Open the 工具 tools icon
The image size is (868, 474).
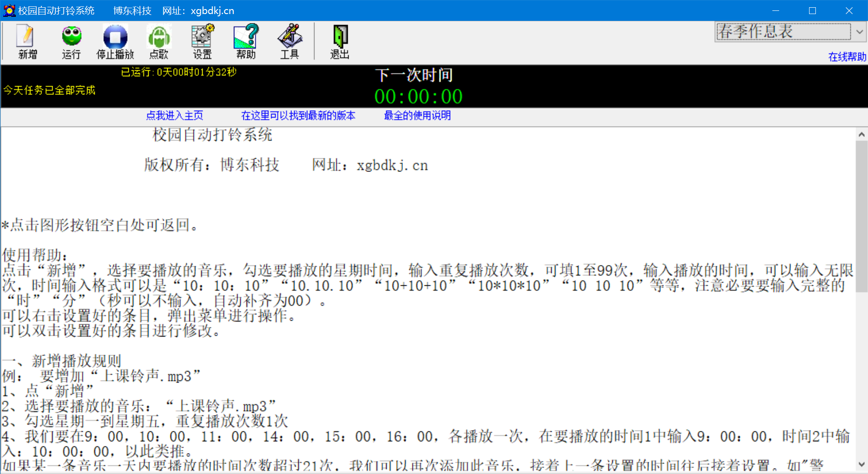(289, 41)
